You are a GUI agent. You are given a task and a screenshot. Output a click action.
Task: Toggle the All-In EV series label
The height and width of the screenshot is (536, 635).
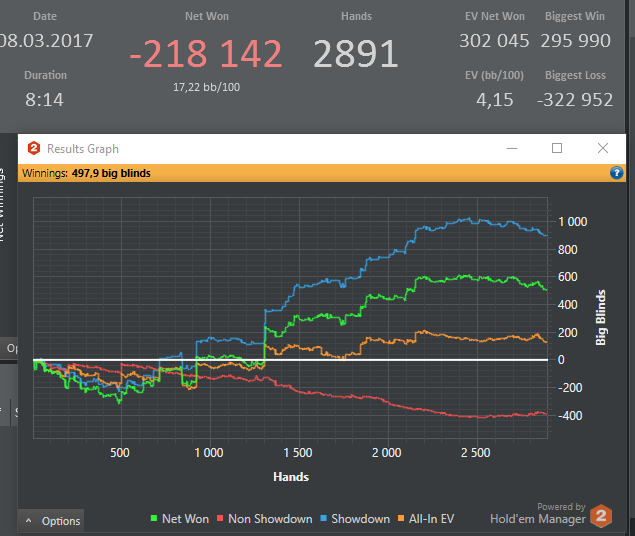431,519
